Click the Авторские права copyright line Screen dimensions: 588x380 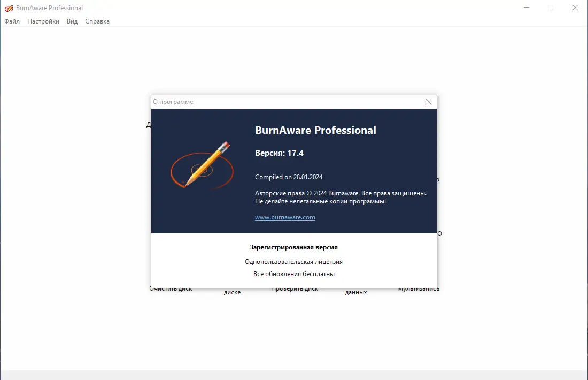(341, 193)
